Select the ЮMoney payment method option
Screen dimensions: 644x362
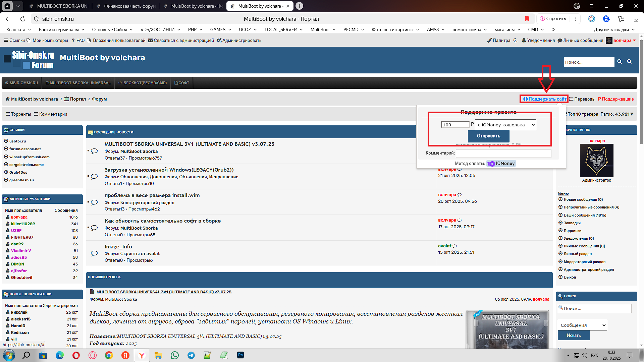[501, 164]
